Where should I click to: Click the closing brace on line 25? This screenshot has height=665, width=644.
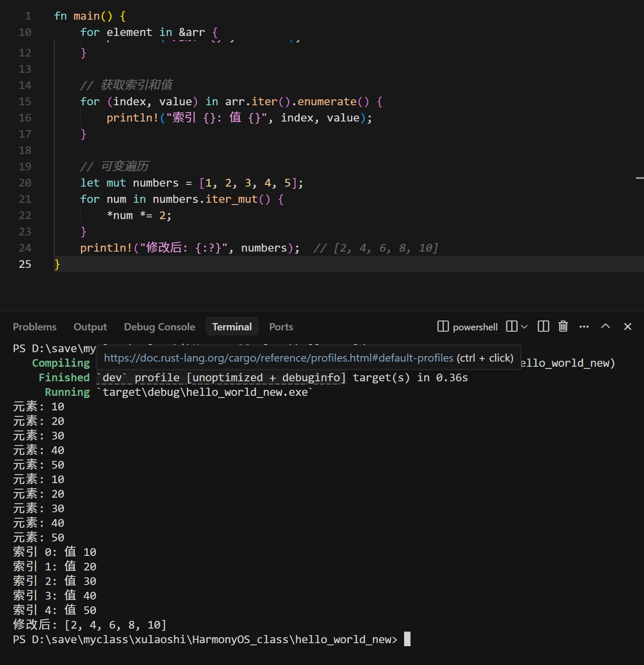(57, 264)
